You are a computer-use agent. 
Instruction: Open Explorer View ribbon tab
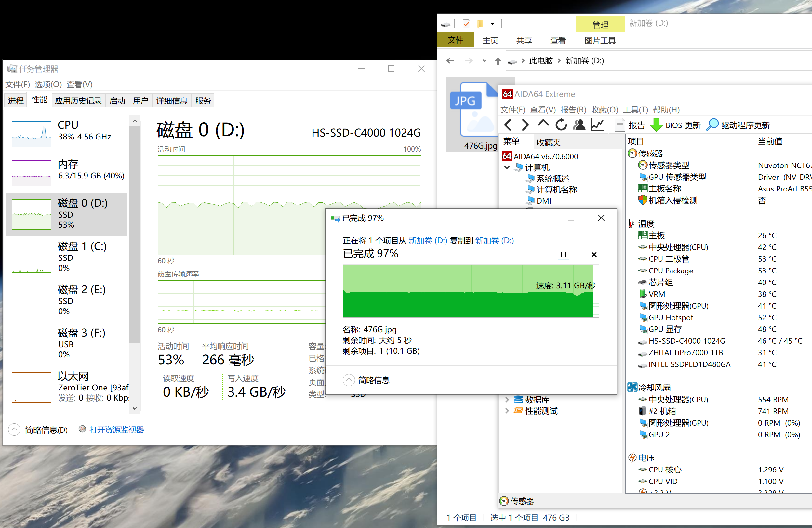click(x=557, y=40)
